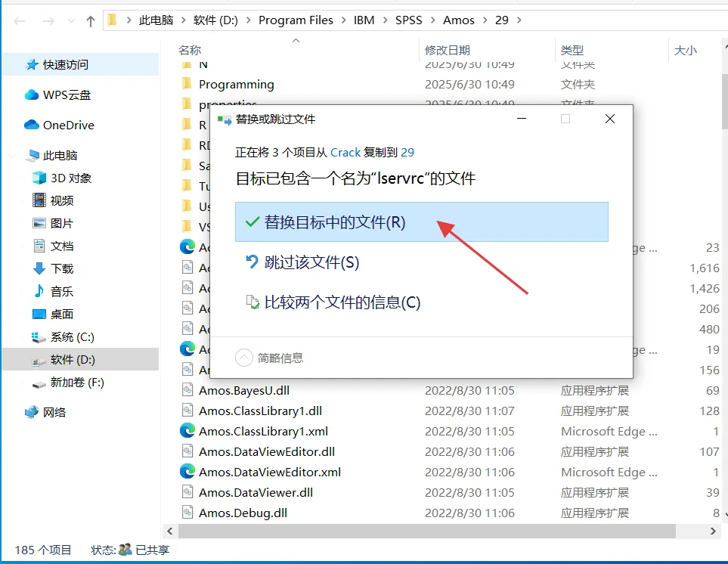This screenshot has height=564, width=728.
Task: Click 软件 (D:) in the address breadcrumb
Action: coord(215,20)
